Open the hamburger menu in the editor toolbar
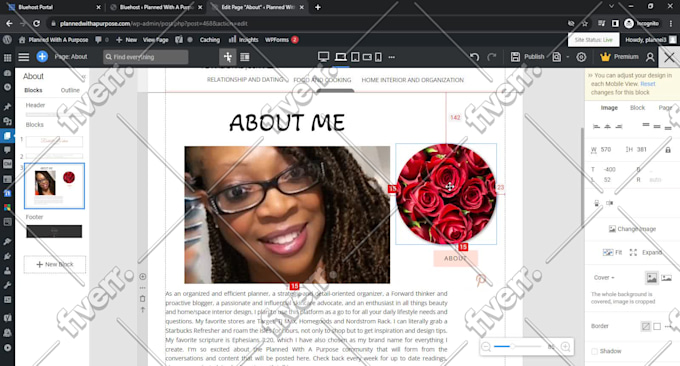Image resolution: width=680 pixels, height=366 pixels. pyautogui.click(x=24, y=57)
